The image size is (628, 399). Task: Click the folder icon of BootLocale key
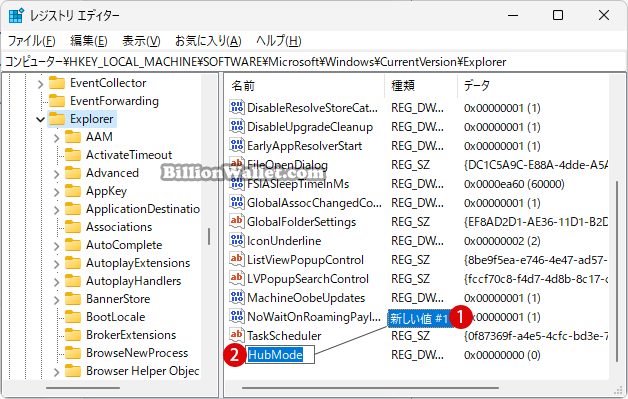[73, 317]
